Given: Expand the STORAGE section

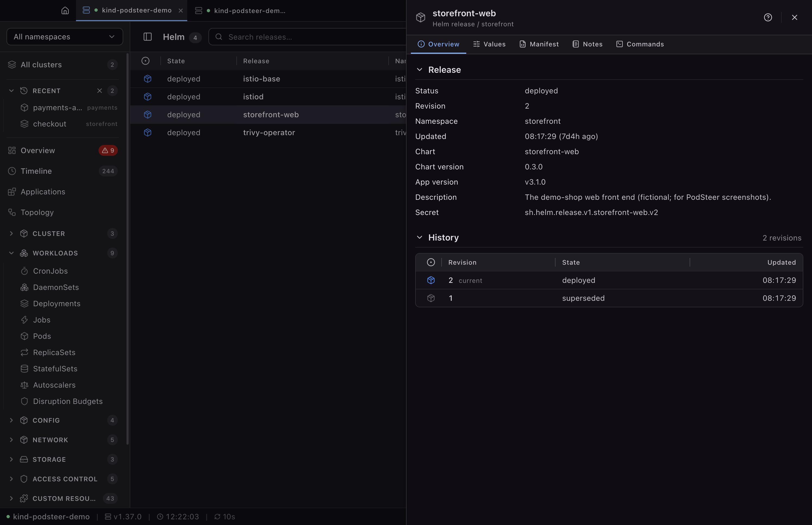Looking at the screenshot, I should point(11,460).
